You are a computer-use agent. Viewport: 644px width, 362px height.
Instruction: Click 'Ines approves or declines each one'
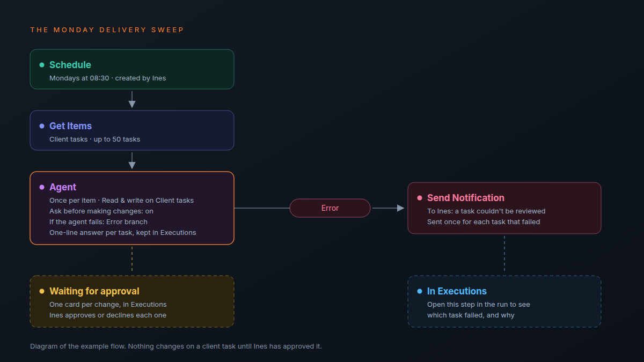coord(108,315)
